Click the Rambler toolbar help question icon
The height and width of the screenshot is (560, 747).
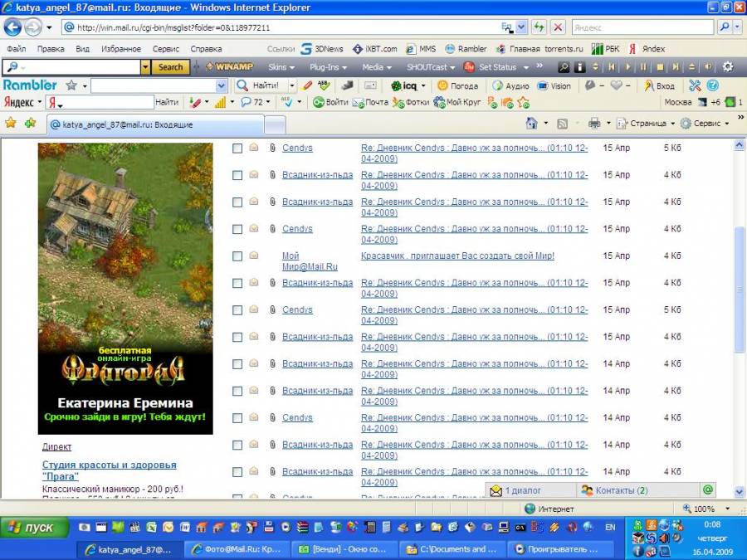tap(712, 85)
